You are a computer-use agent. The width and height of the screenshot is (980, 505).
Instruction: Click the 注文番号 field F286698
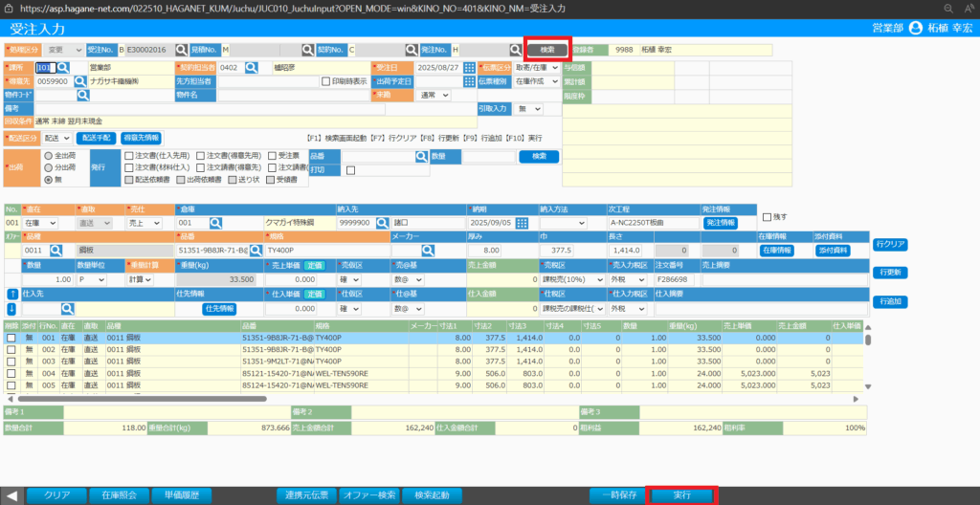click(x=675, y=280)
